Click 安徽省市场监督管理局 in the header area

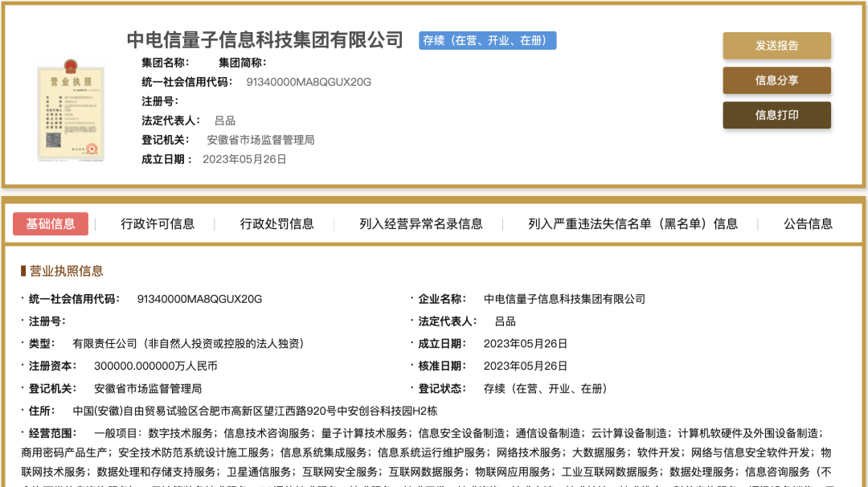tap(260, 140)
